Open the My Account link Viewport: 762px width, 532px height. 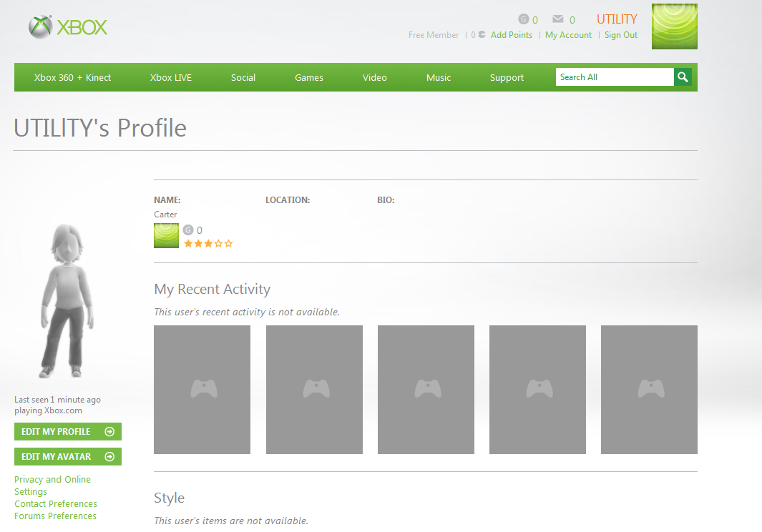coord(569,35)
